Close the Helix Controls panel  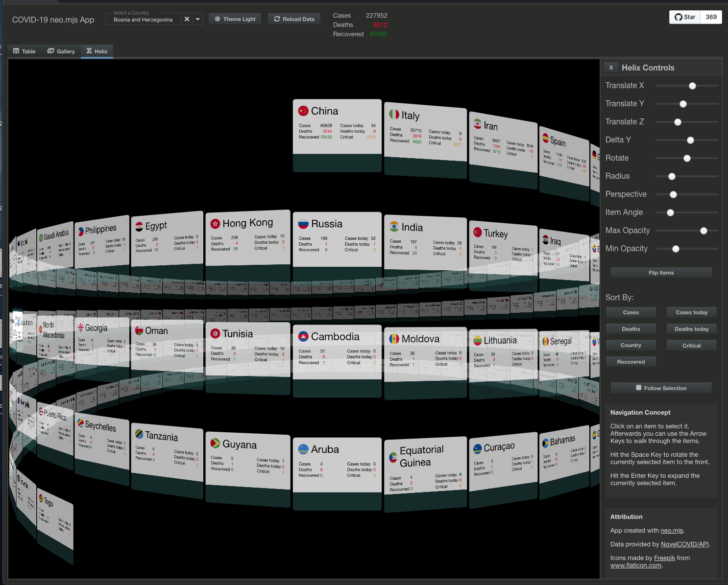pos(611,68)
